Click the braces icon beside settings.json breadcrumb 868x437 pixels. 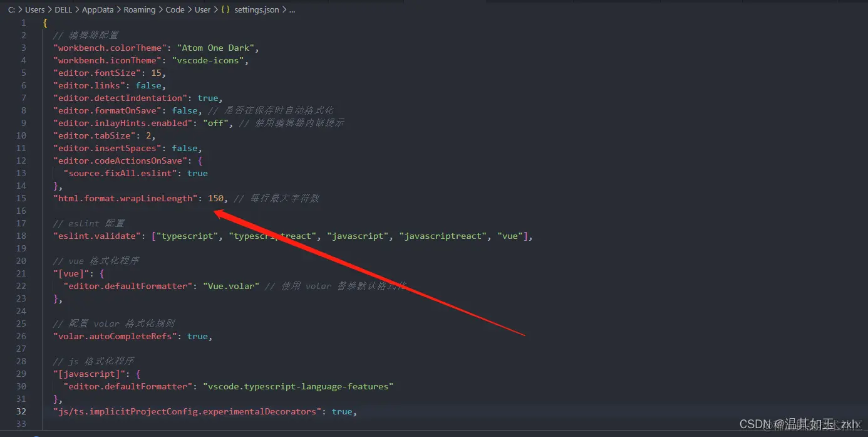click(x=225, y=10)
